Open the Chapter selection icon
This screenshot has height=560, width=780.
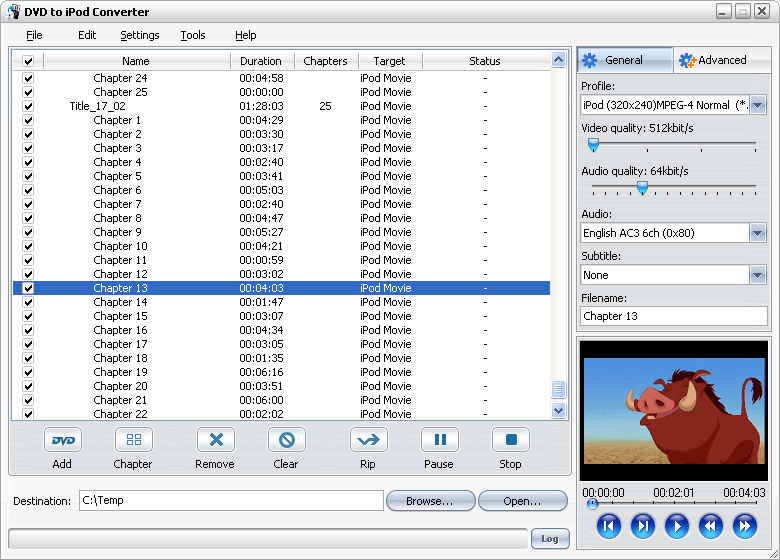click(x=133, y=440)
